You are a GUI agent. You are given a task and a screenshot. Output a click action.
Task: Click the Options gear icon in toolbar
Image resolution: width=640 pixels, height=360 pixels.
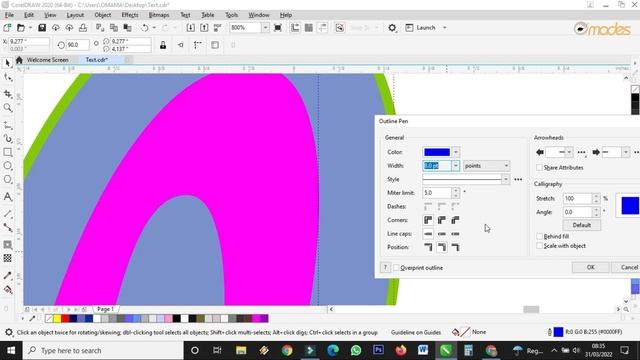click(392, 28)
